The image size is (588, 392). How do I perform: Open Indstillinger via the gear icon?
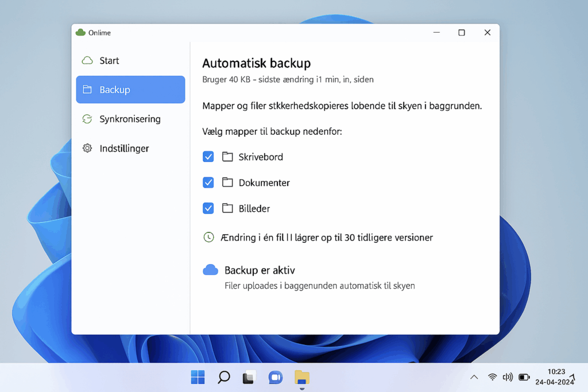[87, 148]
